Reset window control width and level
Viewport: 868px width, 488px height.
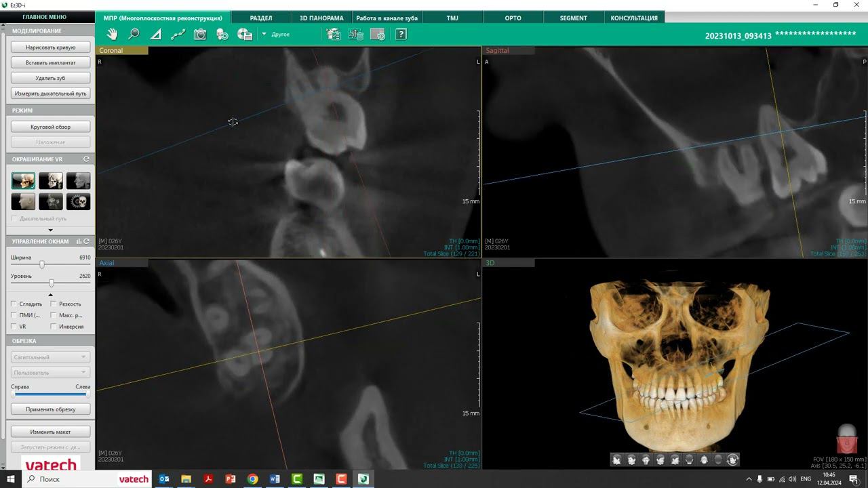pyautogui.click(x=86, y=241)
